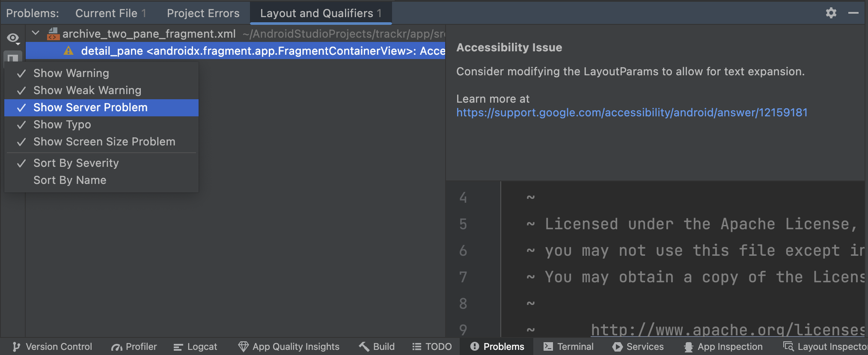868x355 pixels.
Task: Click the warning icon on detail_pane
Action: click(x=68, y=51)
